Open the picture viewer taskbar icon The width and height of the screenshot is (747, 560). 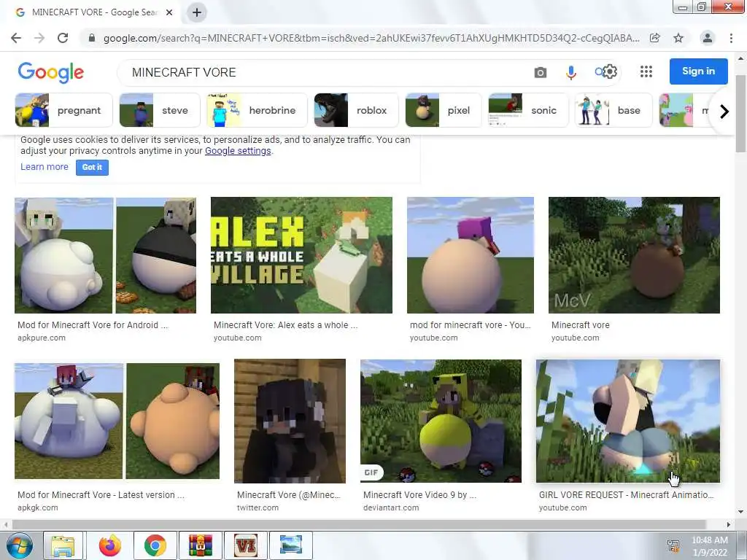tap(290, 545)
